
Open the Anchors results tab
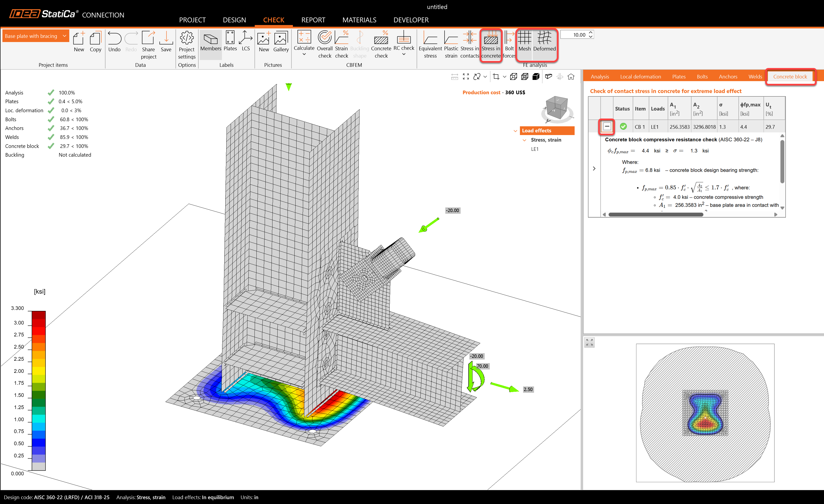[x=728, y=77]
